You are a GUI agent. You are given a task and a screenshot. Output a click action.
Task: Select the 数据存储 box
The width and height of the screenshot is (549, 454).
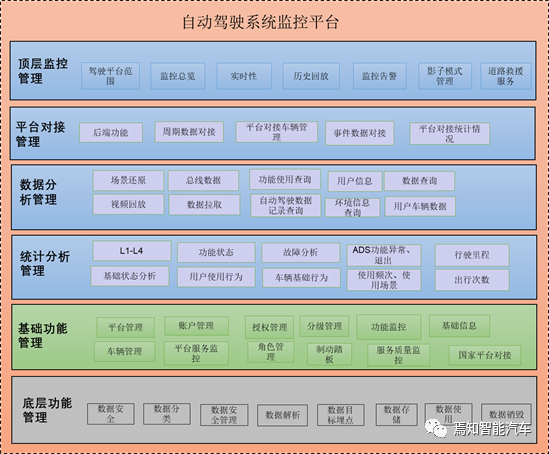click(396, 414)
